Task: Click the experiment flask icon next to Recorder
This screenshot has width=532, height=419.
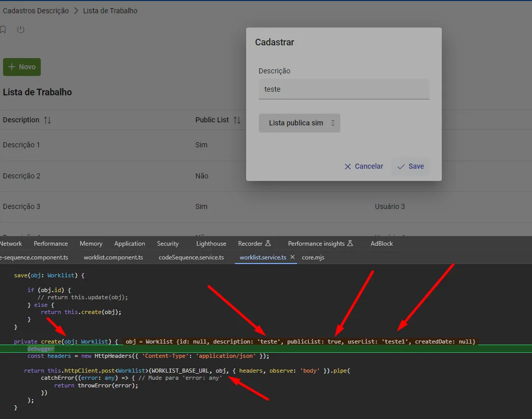Action: pos(268,243)
